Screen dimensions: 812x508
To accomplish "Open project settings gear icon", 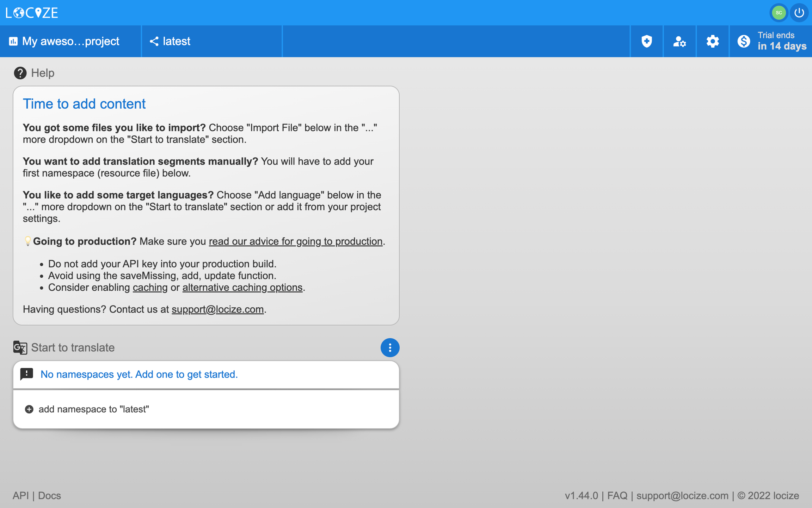I will (x=712, y=41).
